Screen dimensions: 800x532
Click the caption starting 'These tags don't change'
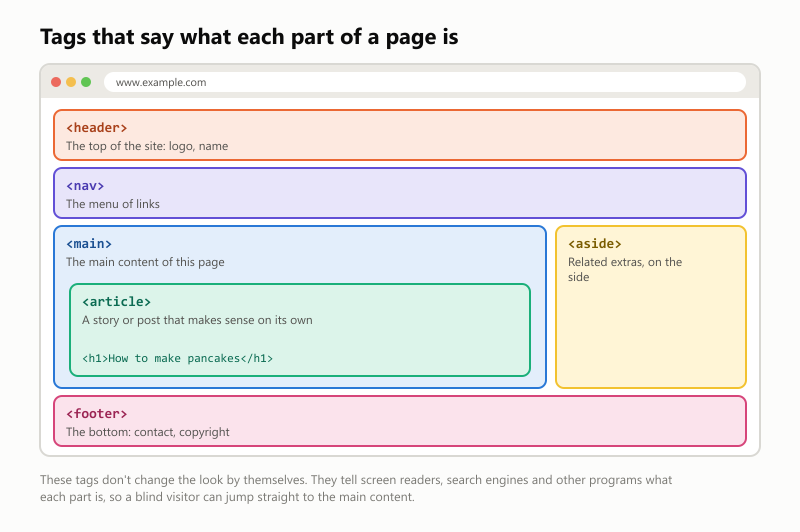pyautogui.click(x=356, y=488)
